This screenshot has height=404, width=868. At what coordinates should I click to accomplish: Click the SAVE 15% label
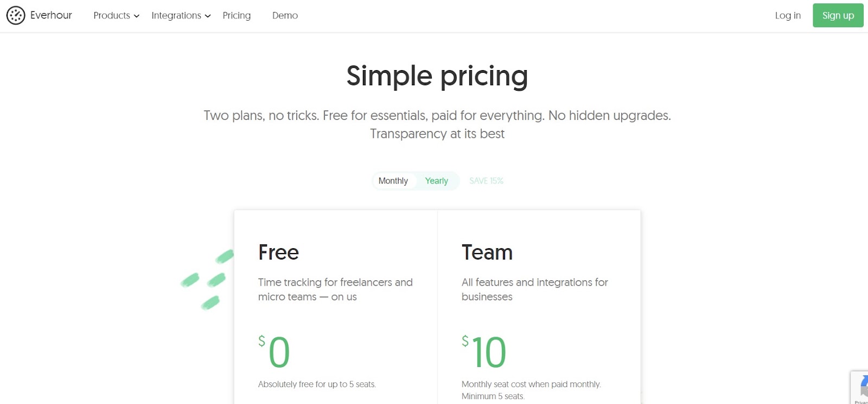tap(486, 180)
